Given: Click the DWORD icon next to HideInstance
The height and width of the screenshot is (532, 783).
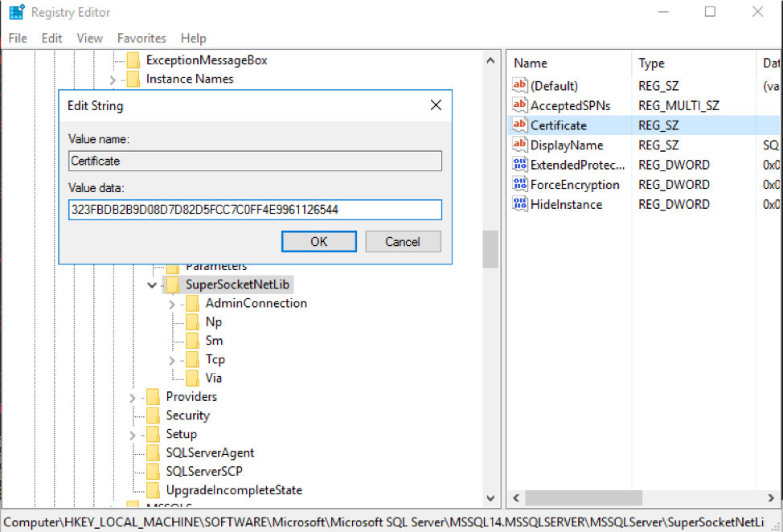Looking at the screenshot, I should [x=519, y=204].
